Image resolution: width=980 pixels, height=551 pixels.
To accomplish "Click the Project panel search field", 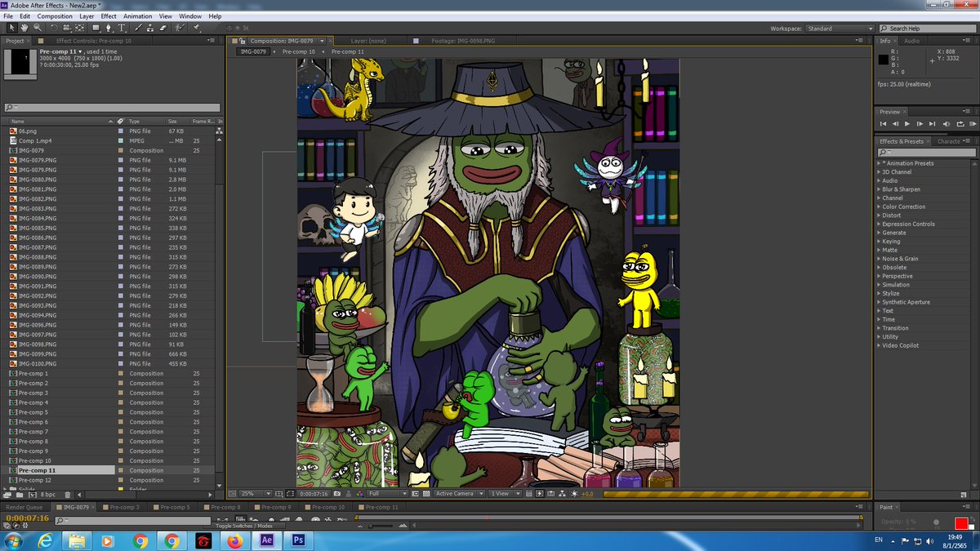I will click(x=112, y=107).
